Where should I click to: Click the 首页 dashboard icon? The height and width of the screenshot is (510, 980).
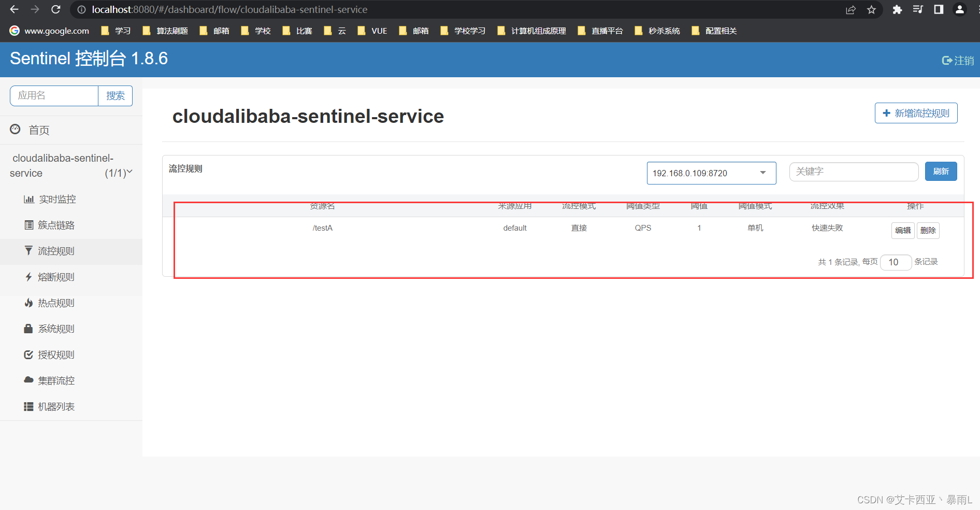tap(16, 130)
